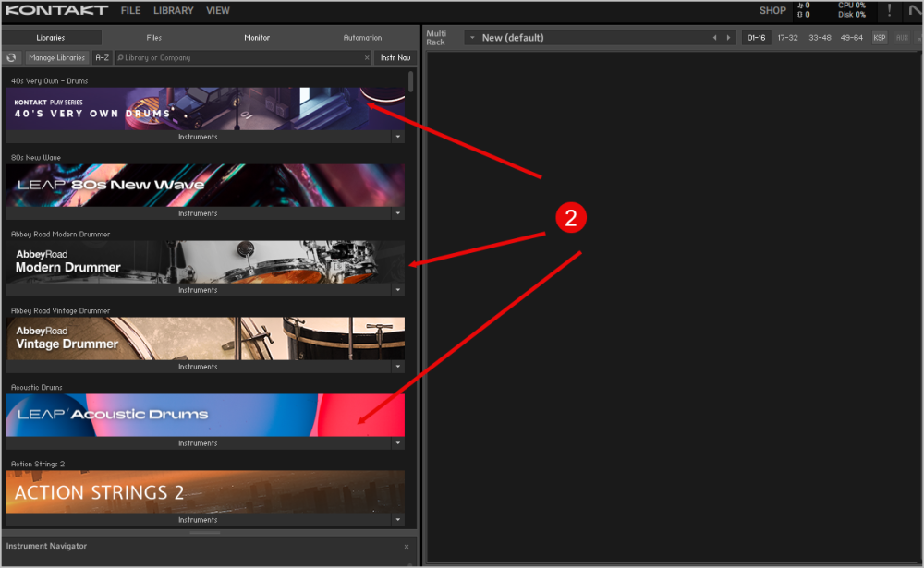Image resolution: width=924 pixels, height=568 pixels.
Task: Click Instruments under Acoustic Drums
Action: click(x=198, y=443)
